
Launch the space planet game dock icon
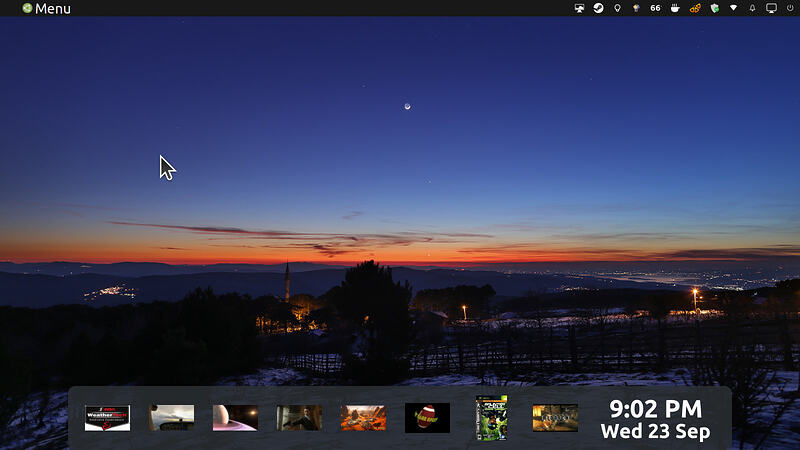(x=235, y=418)
